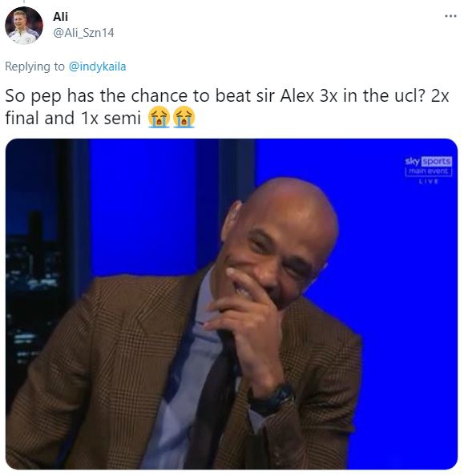Click the tweet text starting So pep
This screenshot has height=476, width=464.
point(227,107)
